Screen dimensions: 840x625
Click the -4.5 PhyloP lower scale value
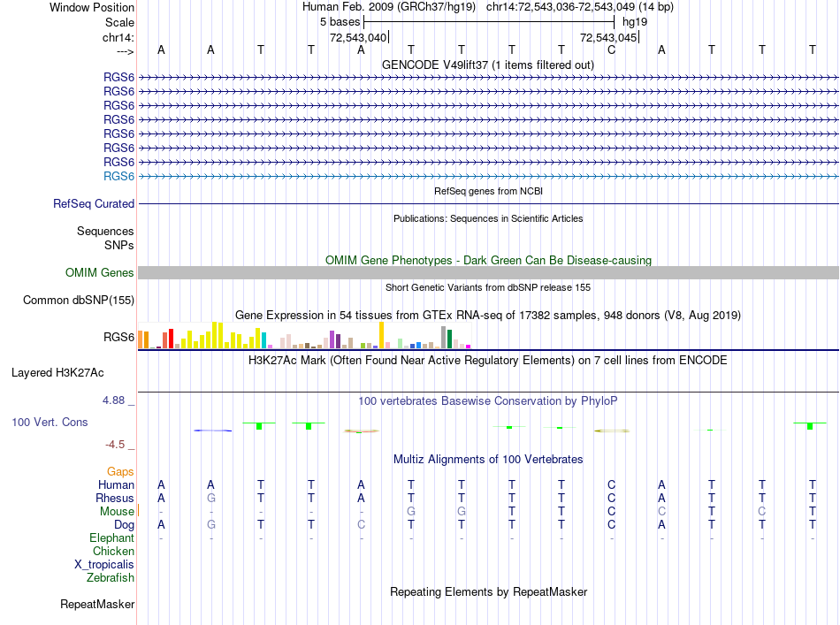[115, 444]
